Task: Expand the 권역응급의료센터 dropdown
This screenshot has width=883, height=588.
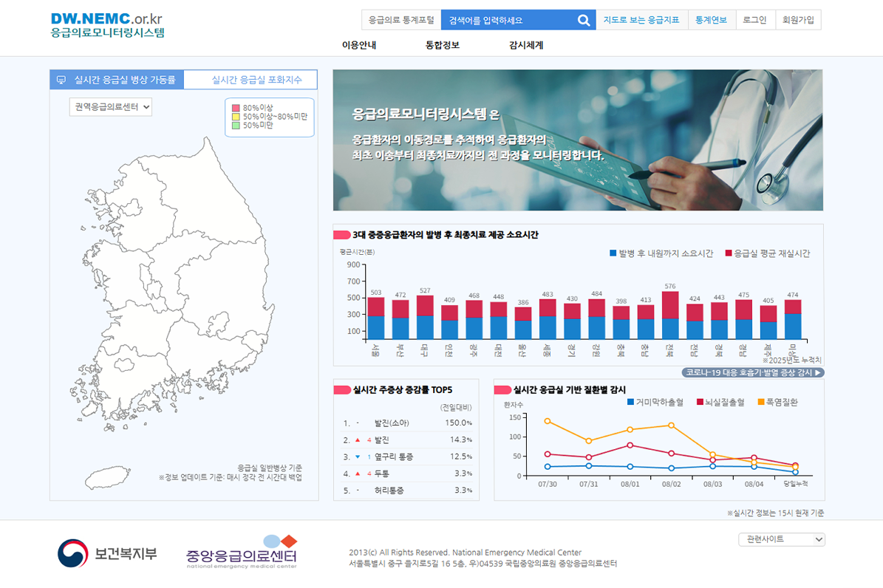Action: [111, 107]
